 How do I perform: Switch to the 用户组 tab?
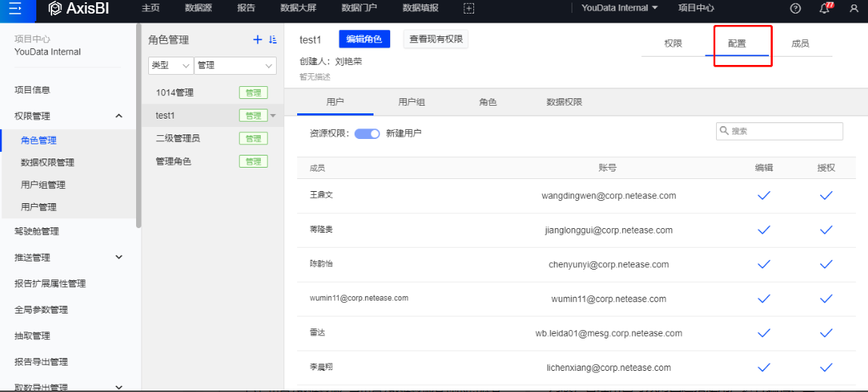pyautogui.click(x=411, y=102)
